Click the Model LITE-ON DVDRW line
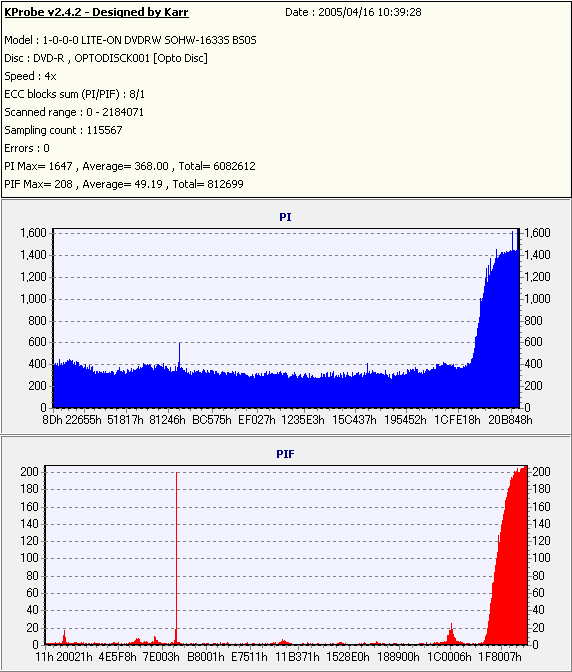Screen dimensions: 572x672 130,40
